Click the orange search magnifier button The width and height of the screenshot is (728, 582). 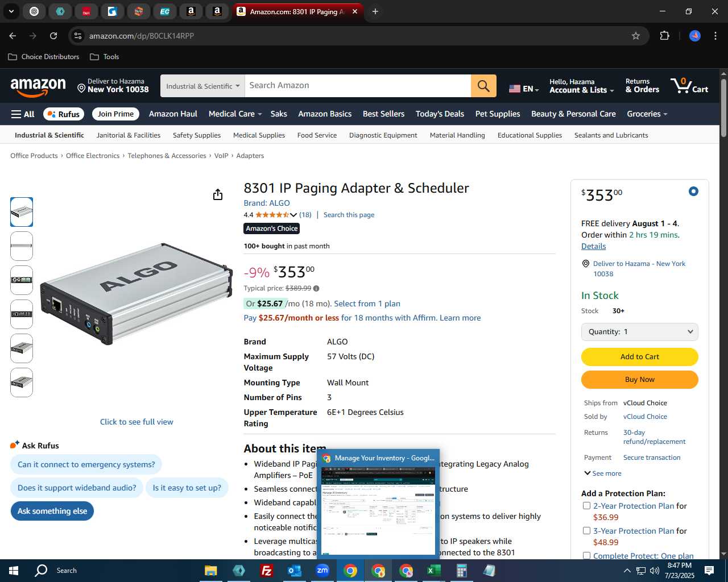click(483, 86)
